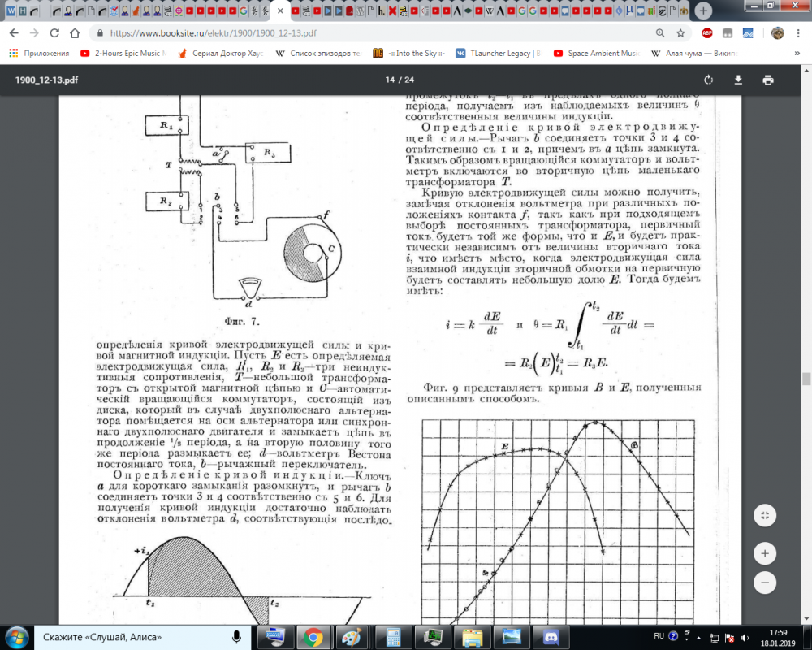The image size is (812, 650).
Task: Download the PDF file
Action: click(738, 80)
